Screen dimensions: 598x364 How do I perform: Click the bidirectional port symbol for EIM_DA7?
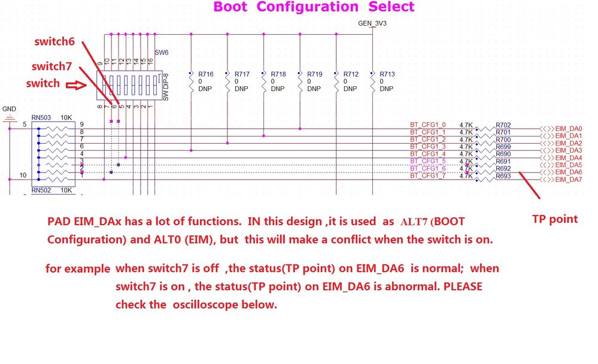point(547,180)
